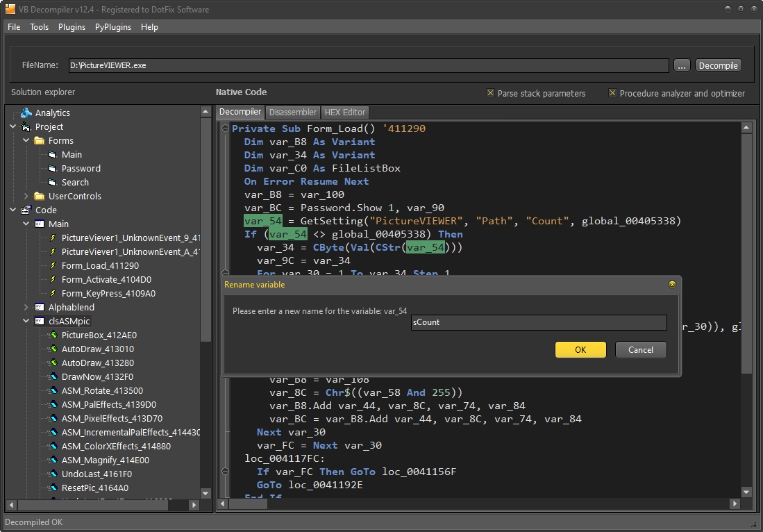Click the UserControls folder icon
763x532 pixels.
(x=40, y=196)
